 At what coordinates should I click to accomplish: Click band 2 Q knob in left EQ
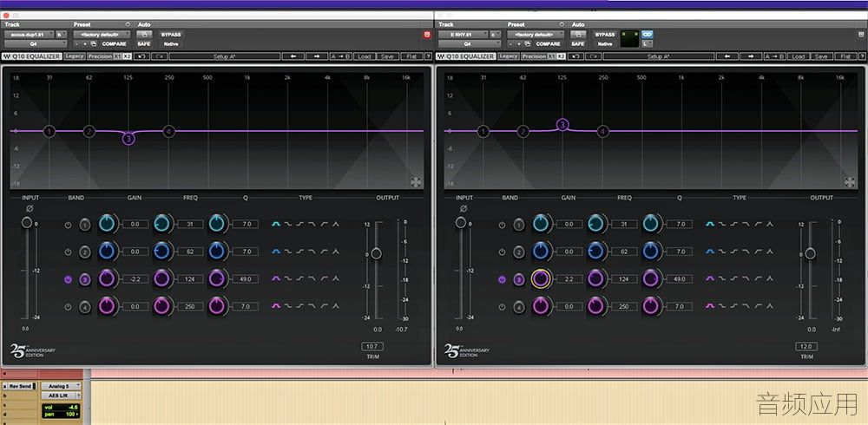pyautogui.click(x=218, y=252)
